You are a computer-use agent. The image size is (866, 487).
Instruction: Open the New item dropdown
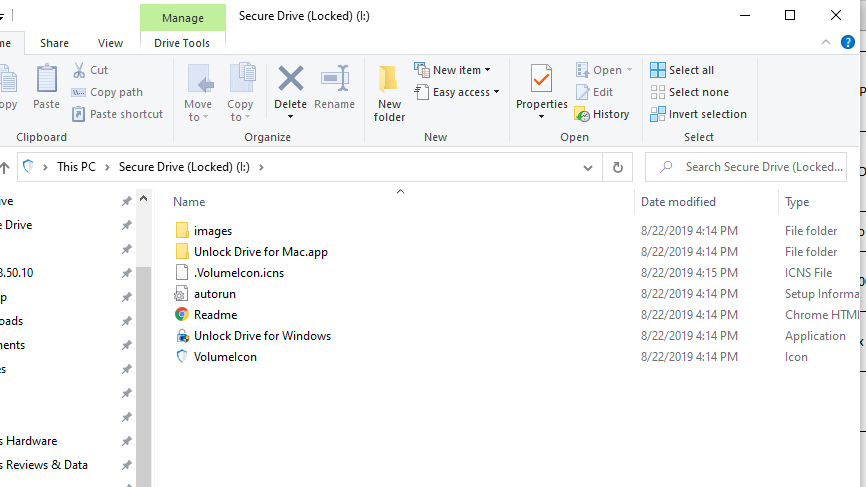coord(453,70)
